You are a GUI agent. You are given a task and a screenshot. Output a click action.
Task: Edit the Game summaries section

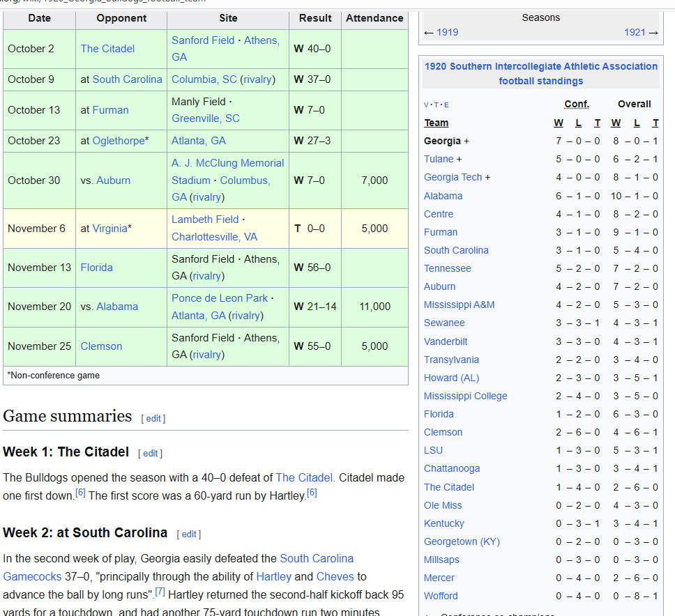pyautogui.click(x=153, y=419)
